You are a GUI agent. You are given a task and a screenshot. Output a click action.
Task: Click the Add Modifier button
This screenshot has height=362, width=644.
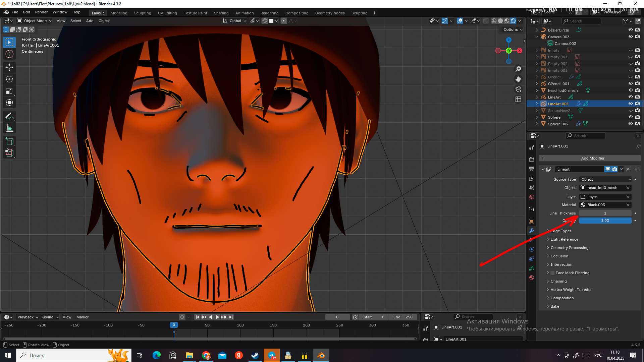pyautogui.click(x=590, y=158)
